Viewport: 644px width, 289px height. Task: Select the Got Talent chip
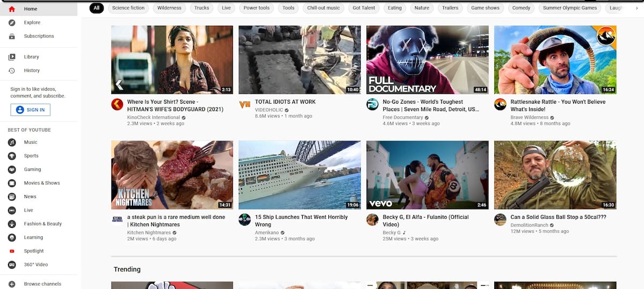point(364,8)
